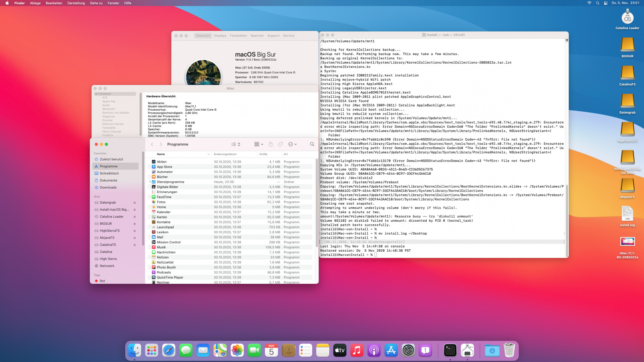
Task: Click the Finder search magnifier icon
Action: 312,144
